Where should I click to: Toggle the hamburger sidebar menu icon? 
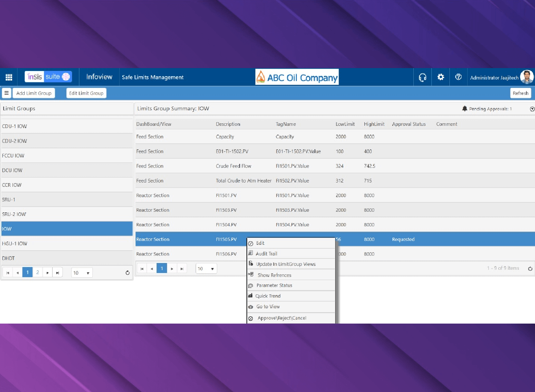(x=6, y=93)
